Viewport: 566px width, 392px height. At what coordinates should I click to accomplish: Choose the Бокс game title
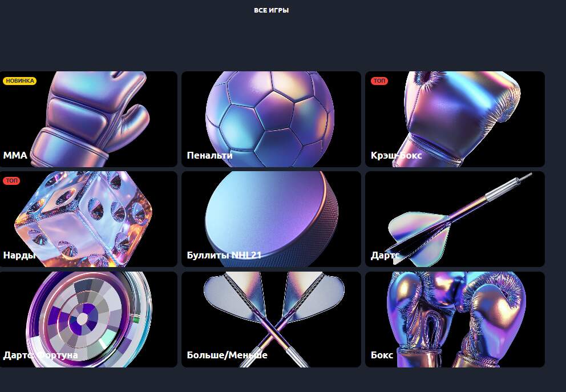pyautogui.click(x=382, y=355)
